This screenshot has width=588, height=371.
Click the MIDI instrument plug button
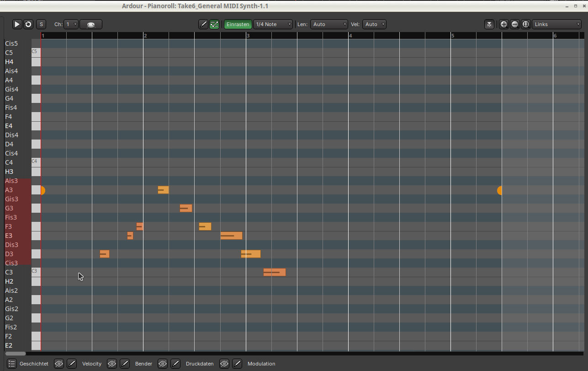[91, 24]
